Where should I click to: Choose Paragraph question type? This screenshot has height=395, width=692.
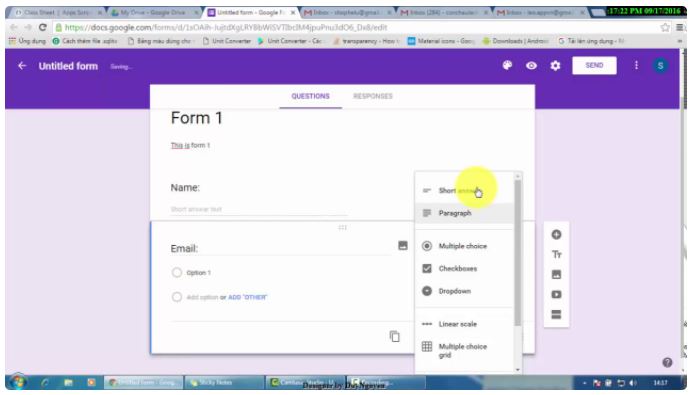point(464,213)
